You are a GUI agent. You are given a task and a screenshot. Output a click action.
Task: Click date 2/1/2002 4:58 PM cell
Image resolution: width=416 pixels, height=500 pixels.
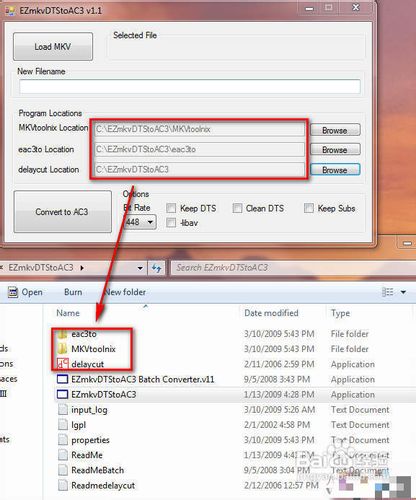tap(277, 425)
